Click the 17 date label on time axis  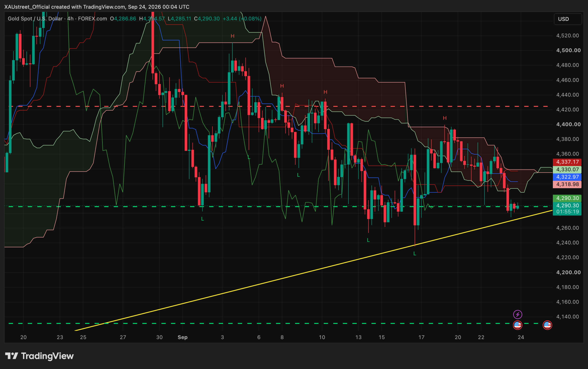(x=421, y=337)
